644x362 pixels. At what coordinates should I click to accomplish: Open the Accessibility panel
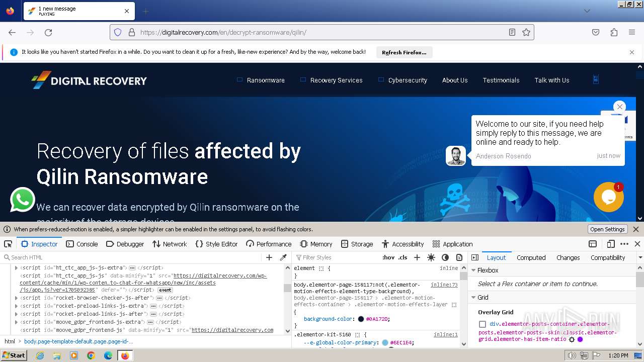click(x=403, y=244)
